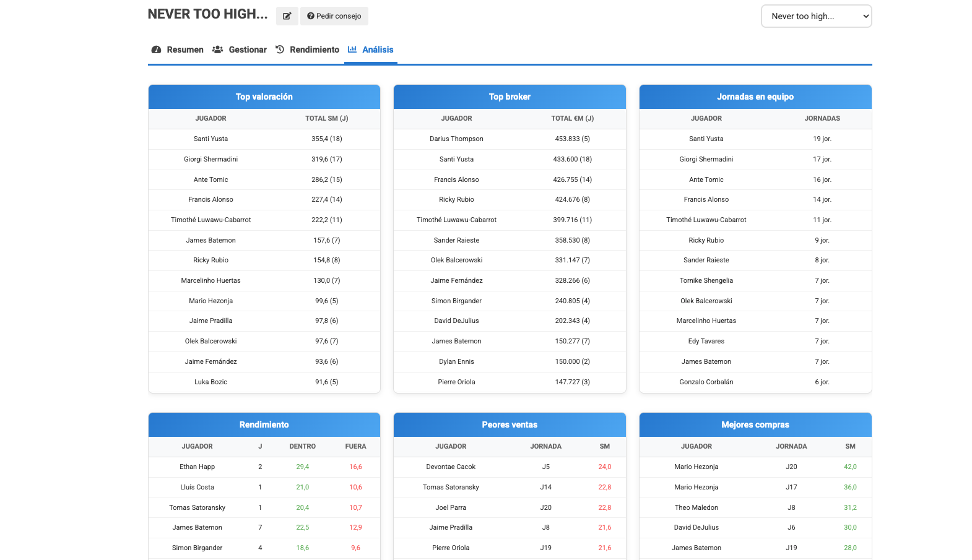Click Darius Thompson in Top broker table
This screenshot has height=560, width=972.
pyautogui.click(x=456, y=139)
